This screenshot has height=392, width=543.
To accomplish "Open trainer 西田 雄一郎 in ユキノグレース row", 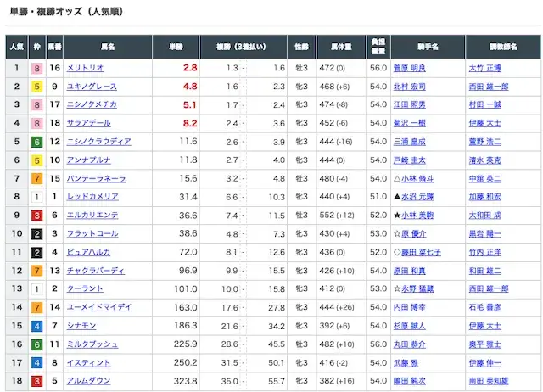I will [x=489, y=87].
